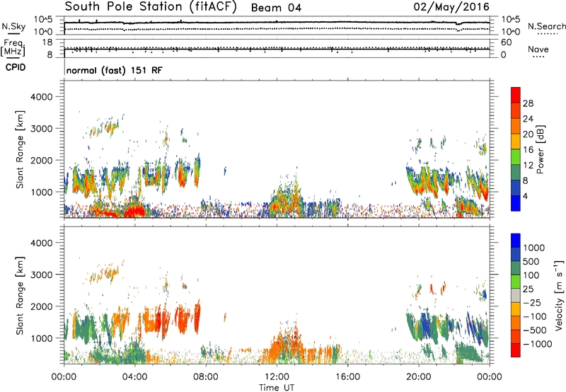Image resolution: width=566 pixels, height=392 pixels.
Task: Select the "04:00" time tick label
Action: pyautogui.click(x=134, y=377)
